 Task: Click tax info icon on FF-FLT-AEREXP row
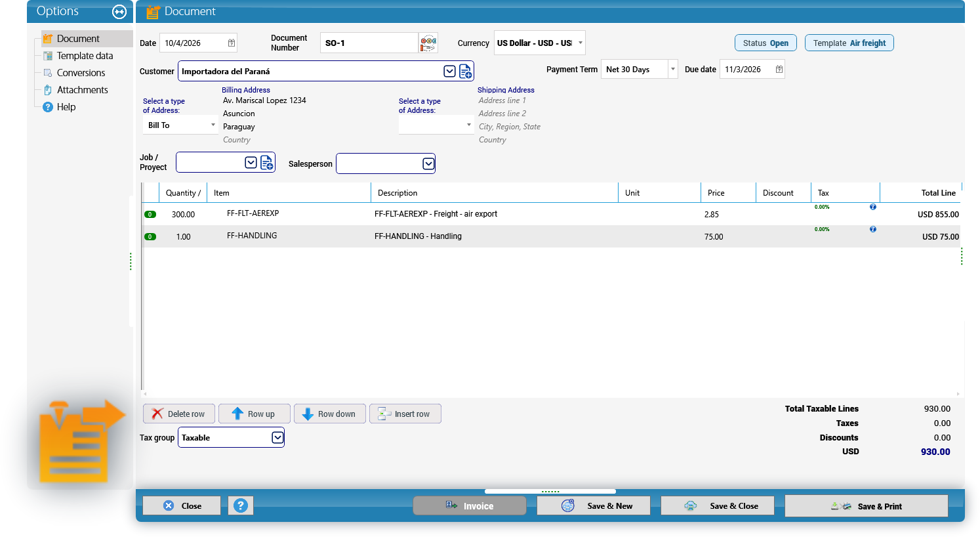[873, 207]
